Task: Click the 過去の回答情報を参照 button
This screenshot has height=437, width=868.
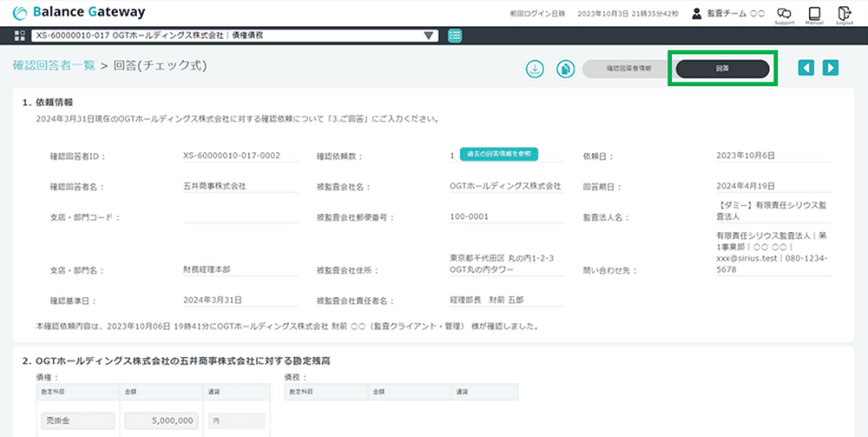Action: pyautogui.click(x=499, y=154)
